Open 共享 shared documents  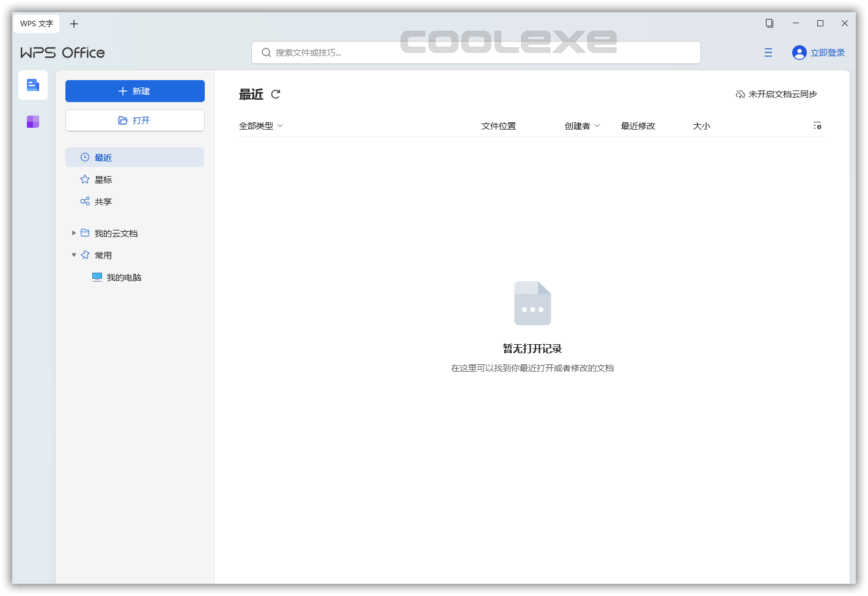click(103, 201)
